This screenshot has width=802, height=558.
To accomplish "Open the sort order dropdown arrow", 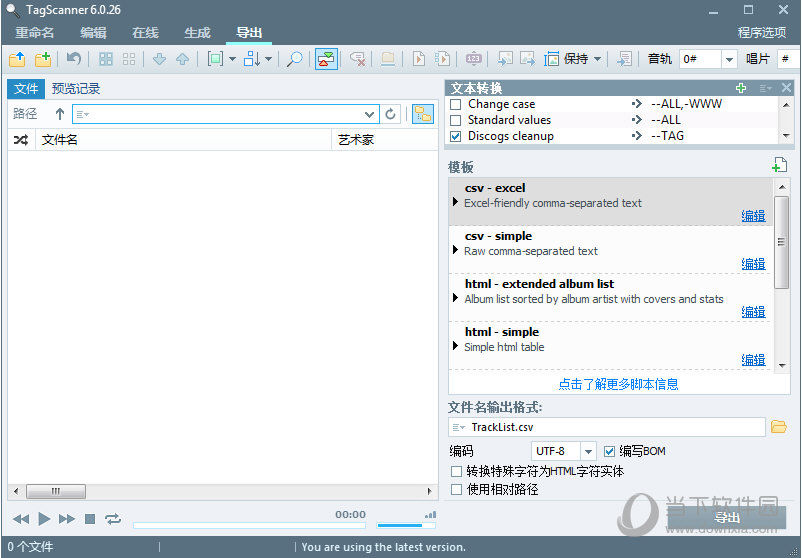I will (269, 59).
